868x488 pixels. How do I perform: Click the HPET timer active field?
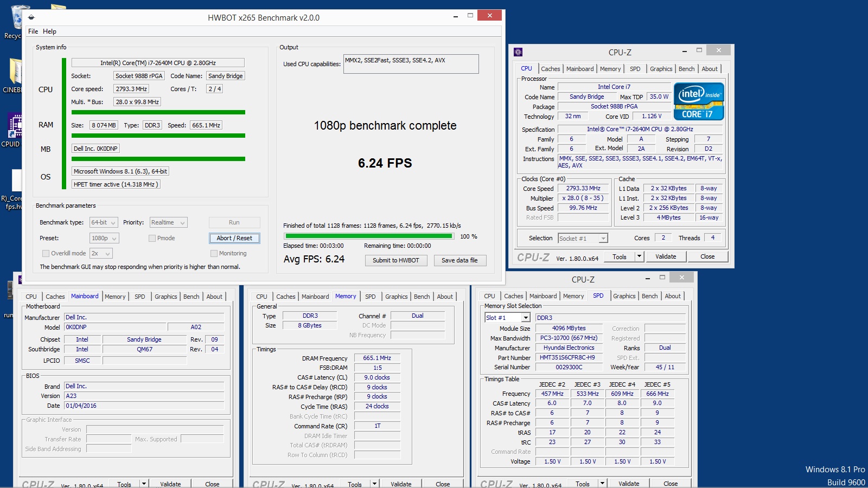[116, 184]
